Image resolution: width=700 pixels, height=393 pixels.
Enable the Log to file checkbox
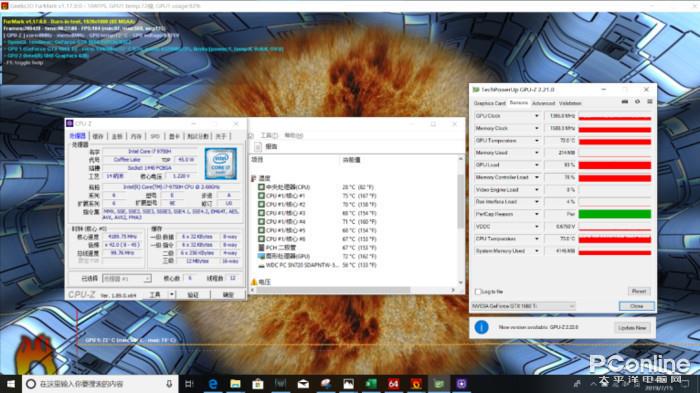click(478, 292)
